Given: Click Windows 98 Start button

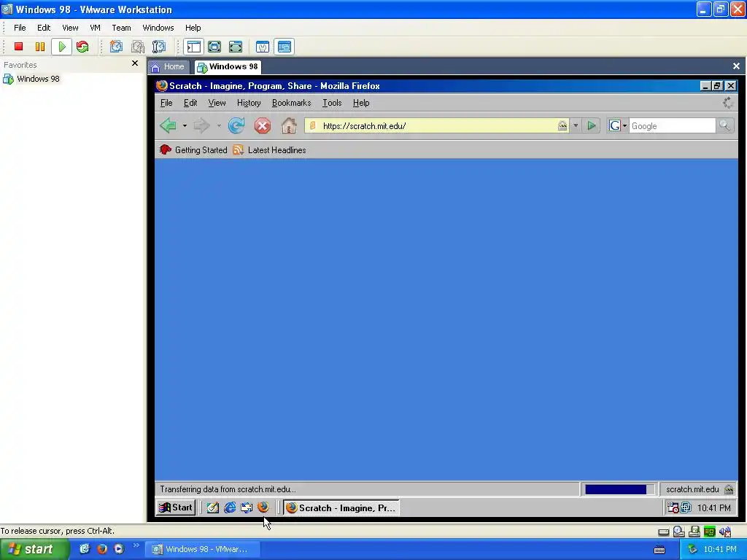Looking at the screenshot, I should pos(176,507).
